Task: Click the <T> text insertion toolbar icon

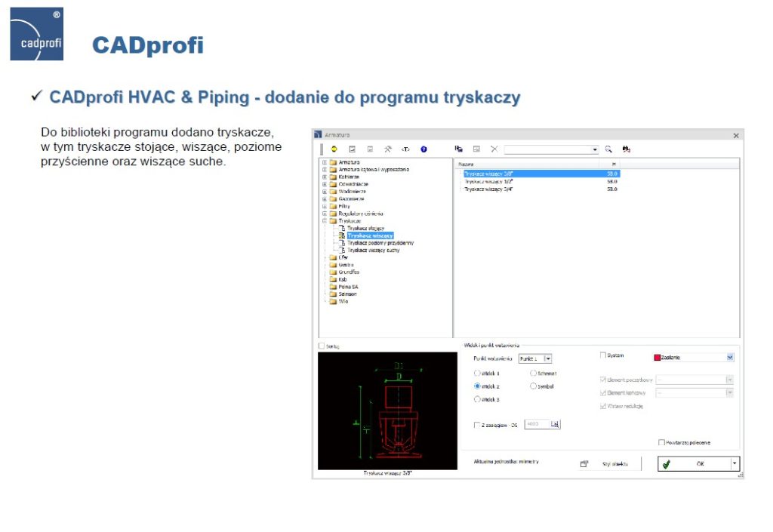Action: tap(405, 149)
